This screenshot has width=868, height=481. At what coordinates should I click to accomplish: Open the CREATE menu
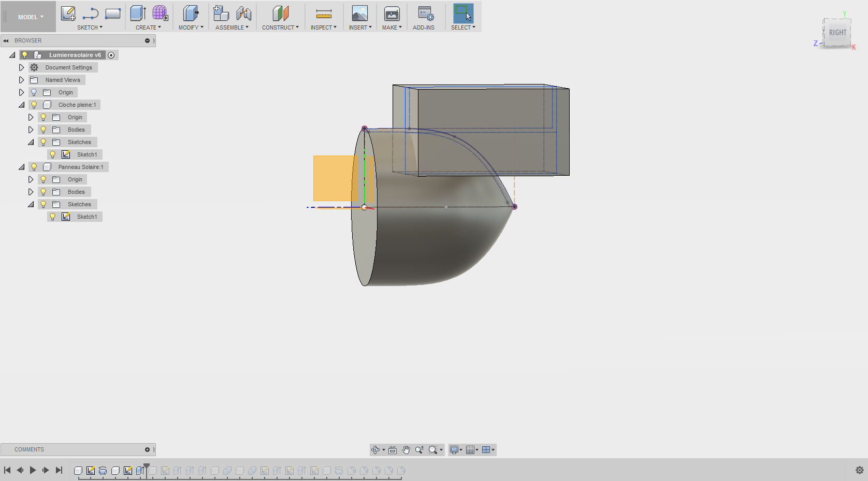pyautogui.click(x=148, y=27)
